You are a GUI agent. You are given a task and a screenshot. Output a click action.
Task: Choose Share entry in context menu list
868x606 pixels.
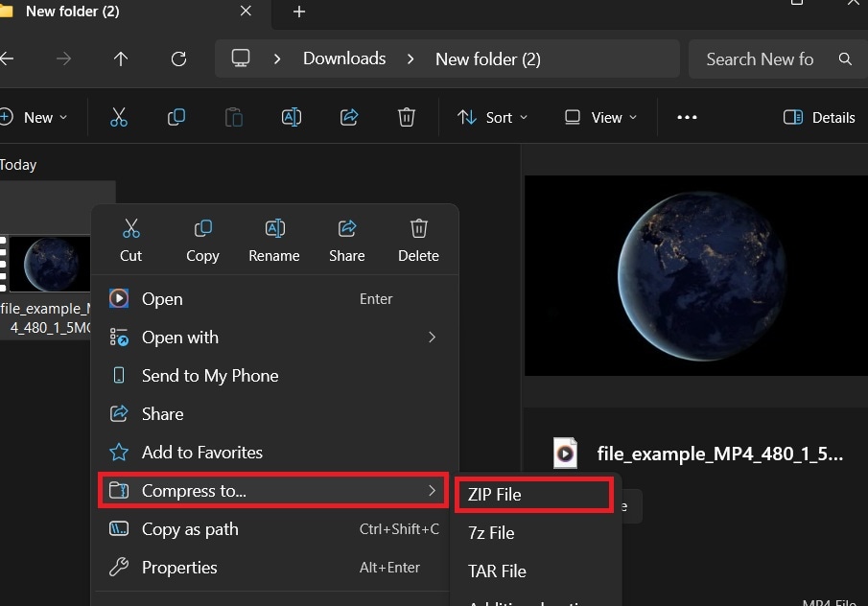273,414
